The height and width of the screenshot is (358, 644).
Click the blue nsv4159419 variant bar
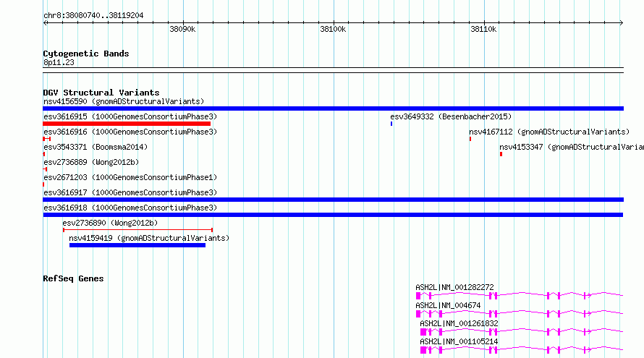pyautogui.click(x=137, y=245)
